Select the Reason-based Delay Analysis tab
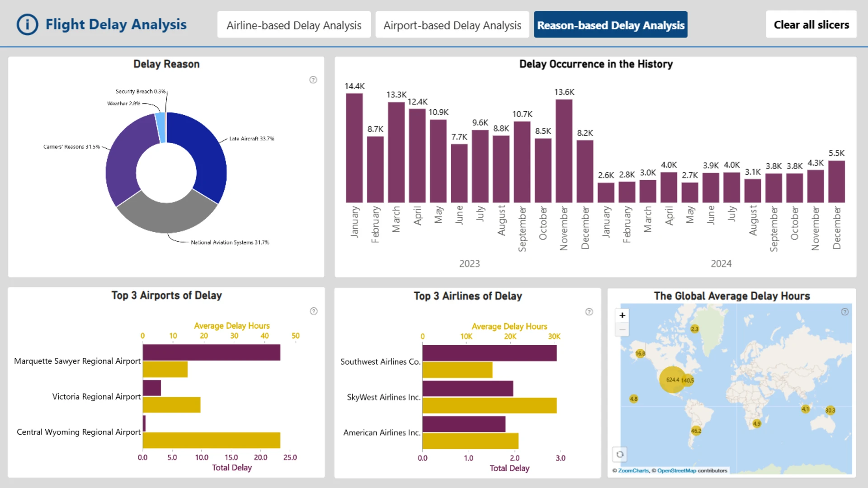The width and height of the screenshot is (868, 488). (611, 25)
